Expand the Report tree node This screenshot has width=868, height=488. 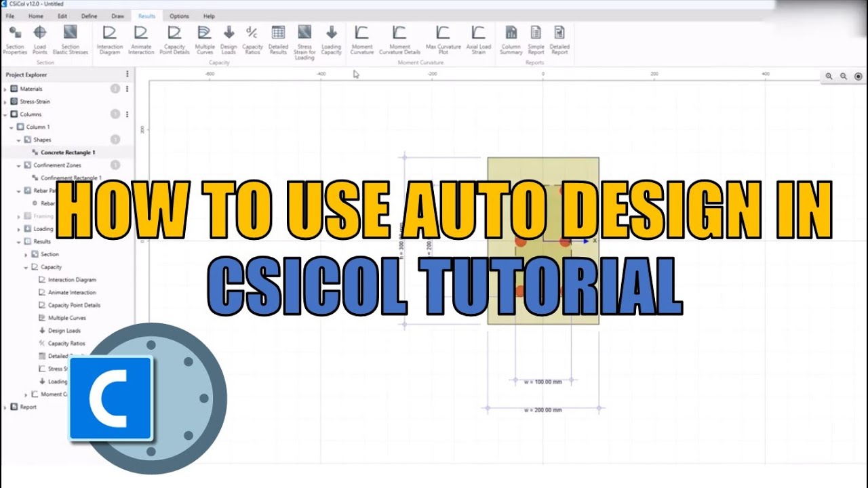(5, 407)
